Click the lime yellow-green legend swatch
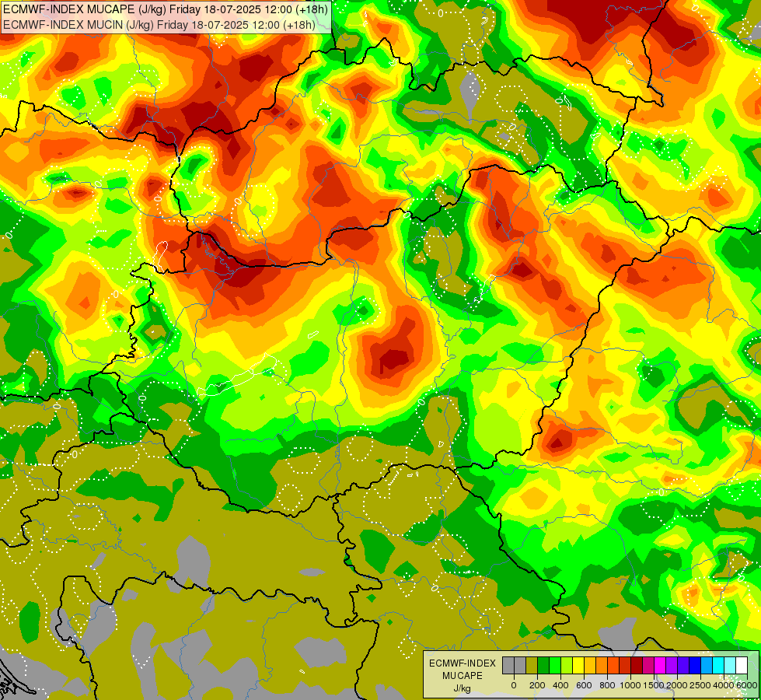Image resolution: width=761 pixels, height=700 pixels. pos(567,665)
